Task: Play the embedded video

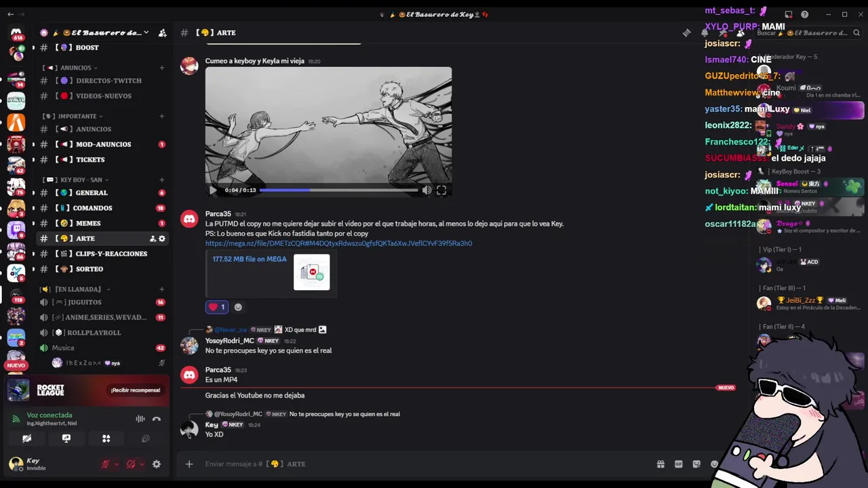Action: pyautogui.click(x=213, y=190)
